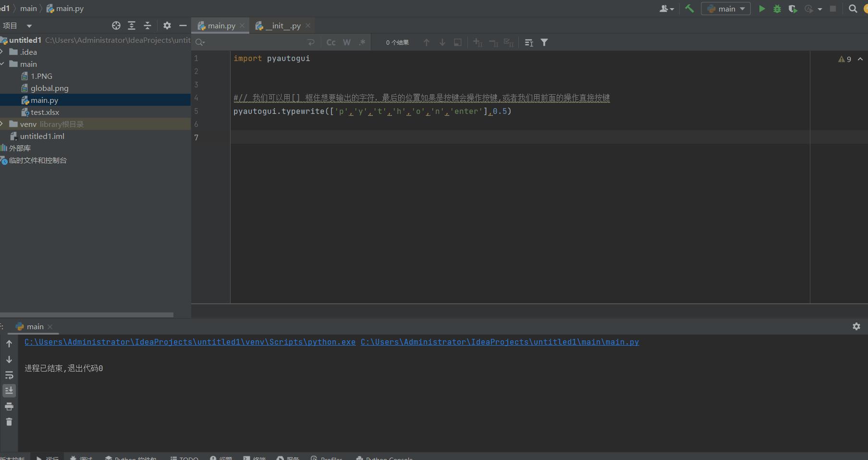The image size is (868, 460).
Task: Start debugging with the green bug icon
Action: [777, 9]
